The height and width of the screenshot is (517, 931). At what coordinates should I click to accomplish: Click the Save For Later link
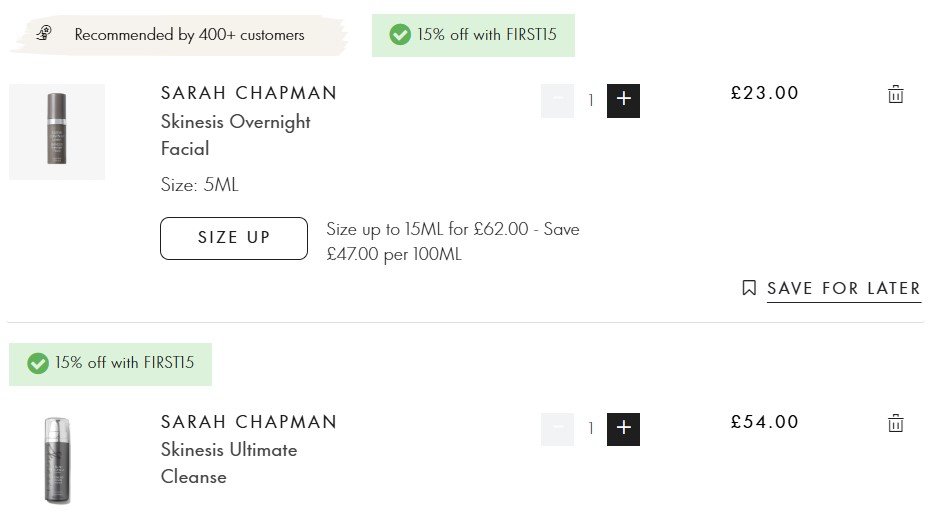pyautogui.click(x=844, y=289)
